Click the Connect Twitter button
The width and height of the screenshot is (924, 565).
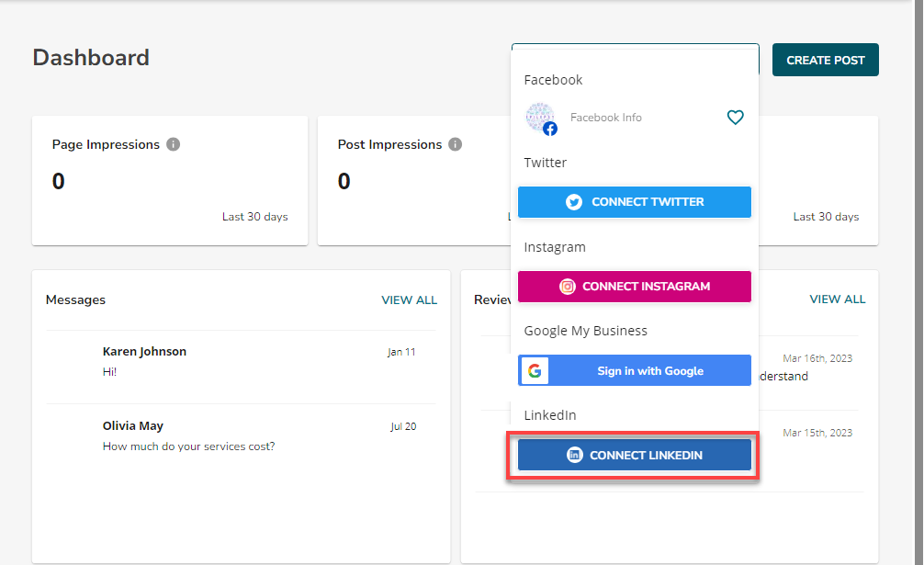click(634, 202)
